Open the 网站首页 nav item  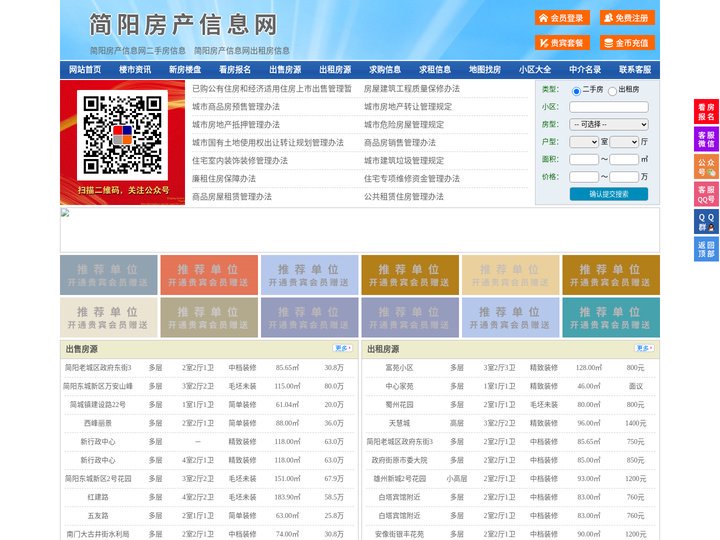tap(85, 70)
